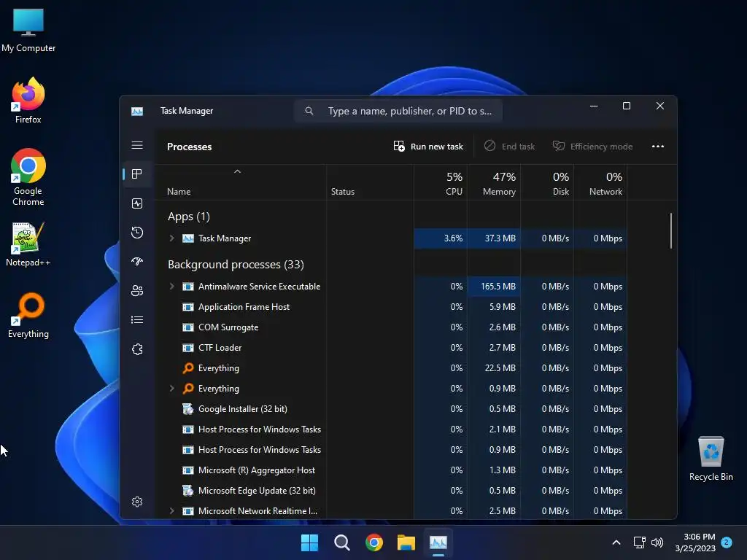Sort processes by Memory column

494,182
